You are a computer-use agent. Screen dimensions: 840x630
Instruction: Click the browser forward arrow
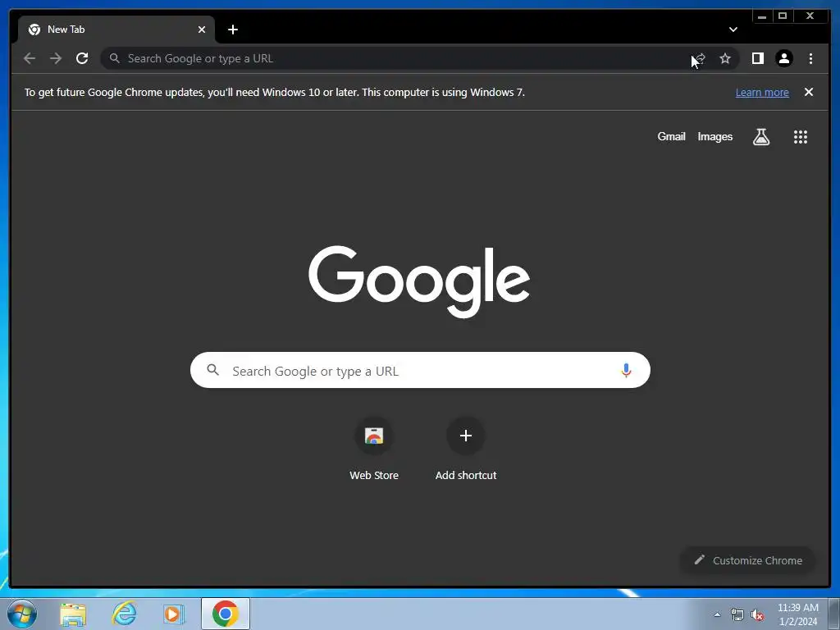click(56, 58)
